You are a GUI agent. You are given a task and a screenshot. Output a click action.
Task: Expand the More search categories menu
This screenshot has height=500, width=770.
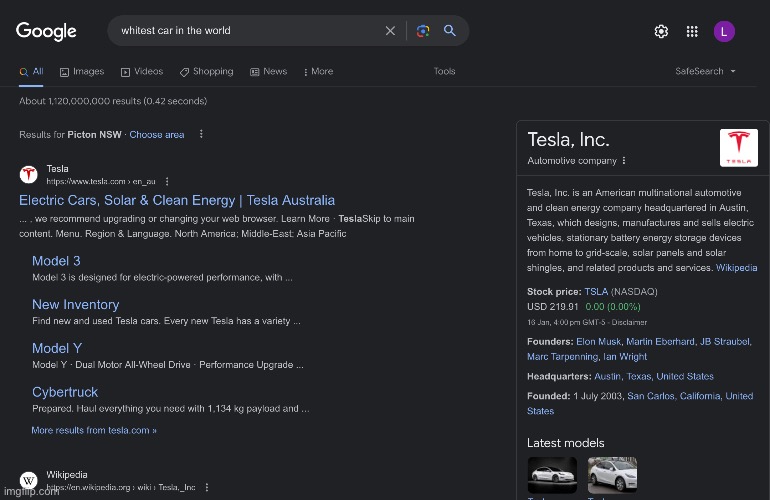tap(318, 72)
